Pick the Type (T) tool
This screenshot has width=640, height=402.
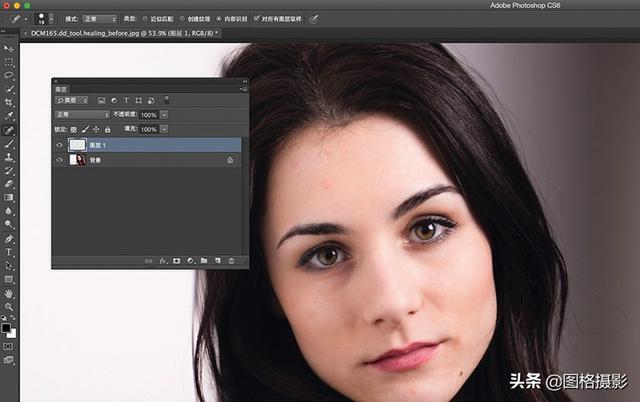pyautogui.click(x=9, y=253)
